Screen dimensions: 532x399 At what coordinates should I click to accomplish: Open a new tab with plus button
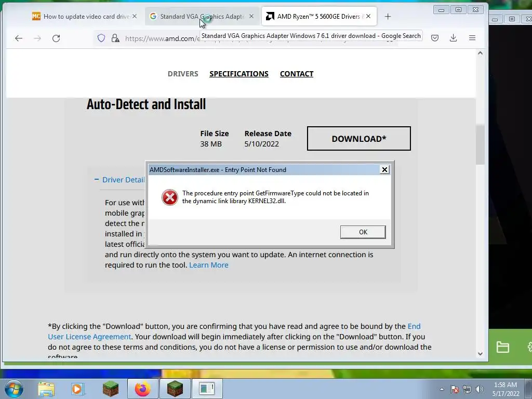click(388, 16)
